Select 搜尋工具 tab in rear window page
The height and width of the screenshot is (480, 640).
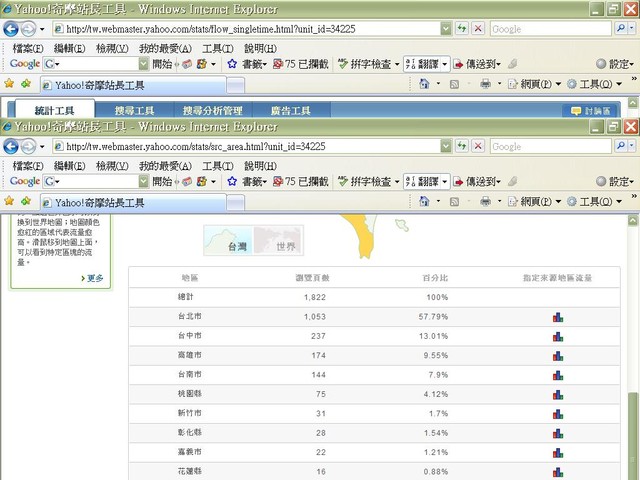(x=134, y=110)
